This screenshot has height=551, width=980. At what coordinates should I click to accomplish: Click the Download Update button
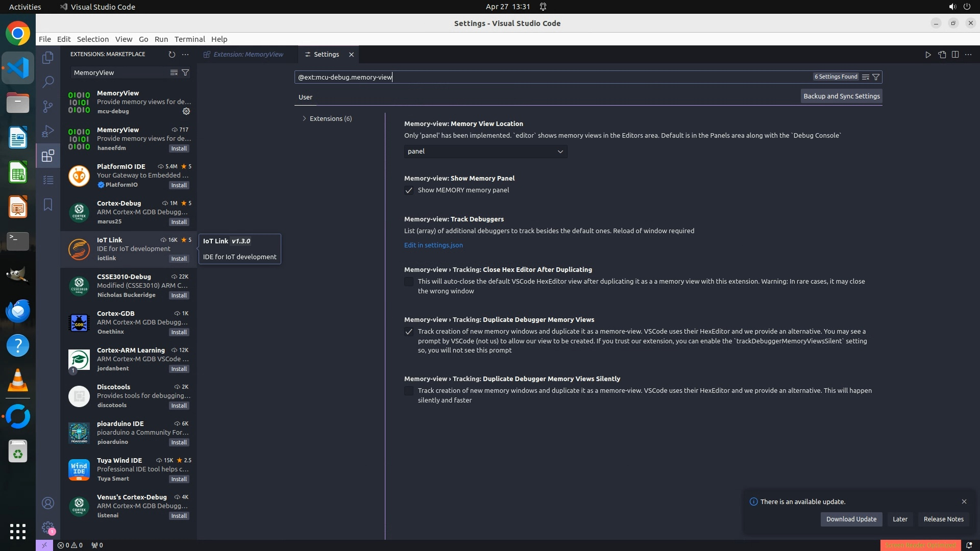tap(851, 519)
